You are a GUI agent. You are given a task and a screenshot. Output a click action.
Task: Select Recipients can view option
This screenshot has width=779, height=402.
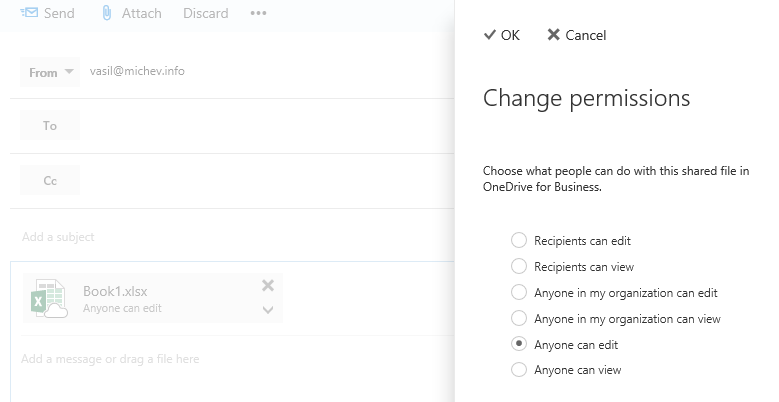[x=518, y=267]
